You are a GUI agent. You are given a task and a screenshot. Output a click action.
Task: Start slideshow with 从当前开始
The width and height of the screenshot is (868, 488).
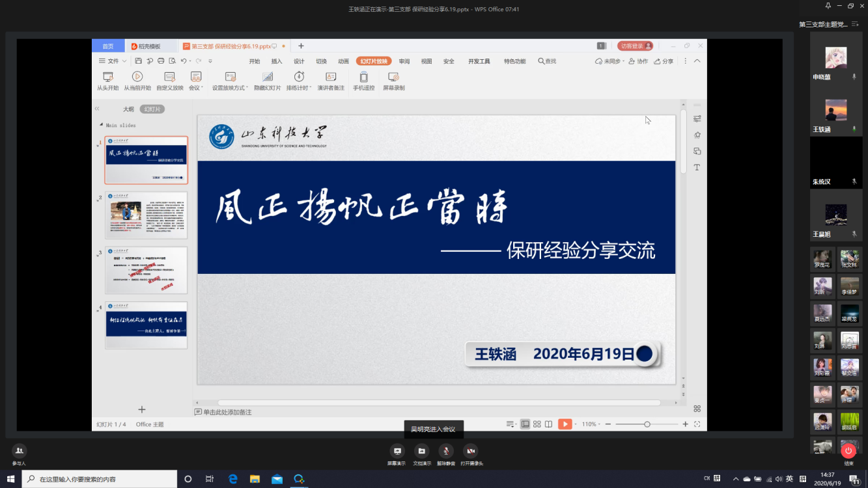(137, 77)
